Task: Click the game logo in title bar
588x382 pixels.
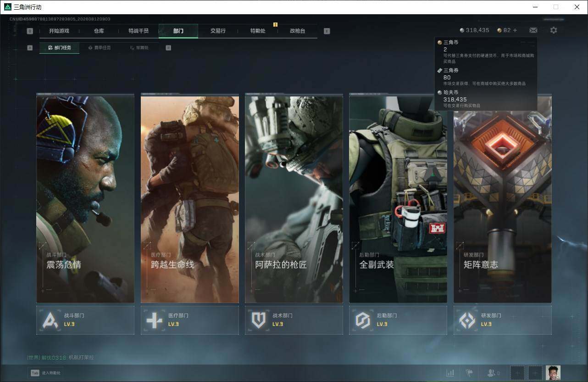Action: pyautogui.click(x=7, y=7)
